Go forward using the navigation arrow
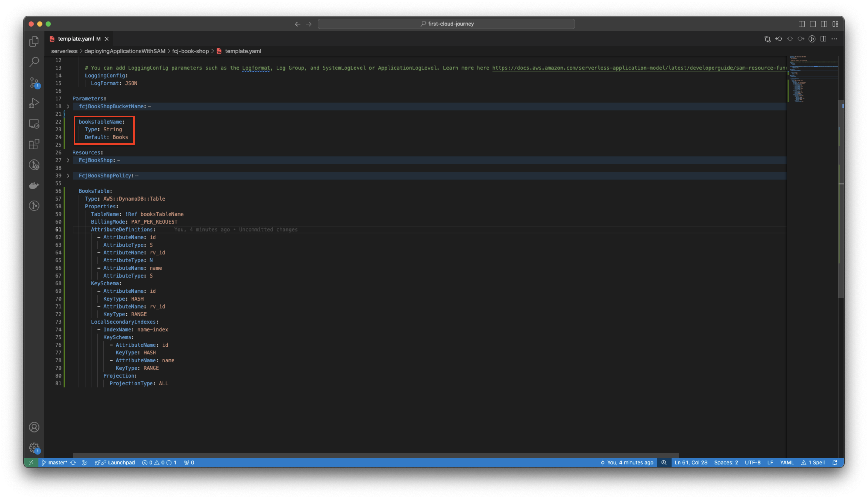This screenshot has height=499, width=868. click(309, 24)
